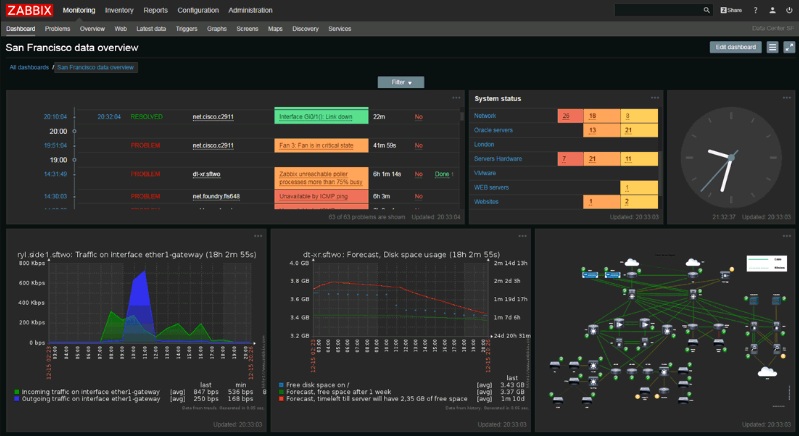Open the Oracle servers host group link

493,130
